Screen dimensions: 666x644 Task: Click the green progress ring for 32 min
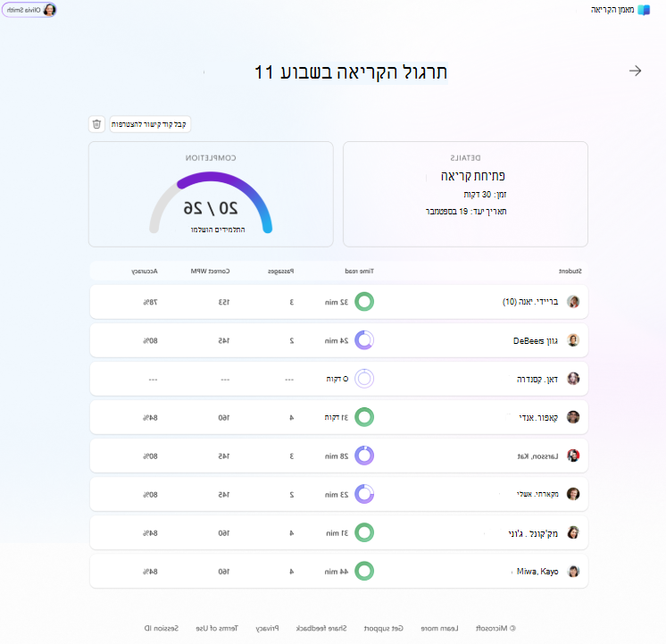364,302
